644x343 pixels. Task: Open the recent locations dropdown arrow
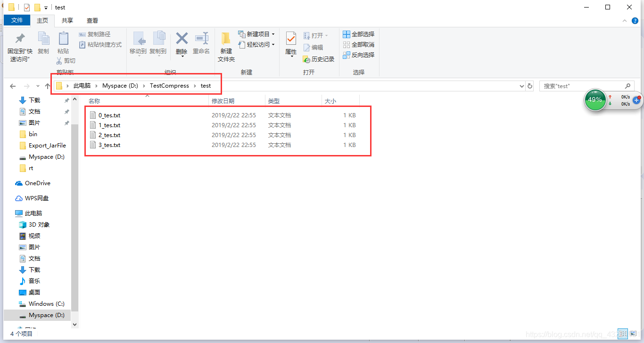point(37,87)
